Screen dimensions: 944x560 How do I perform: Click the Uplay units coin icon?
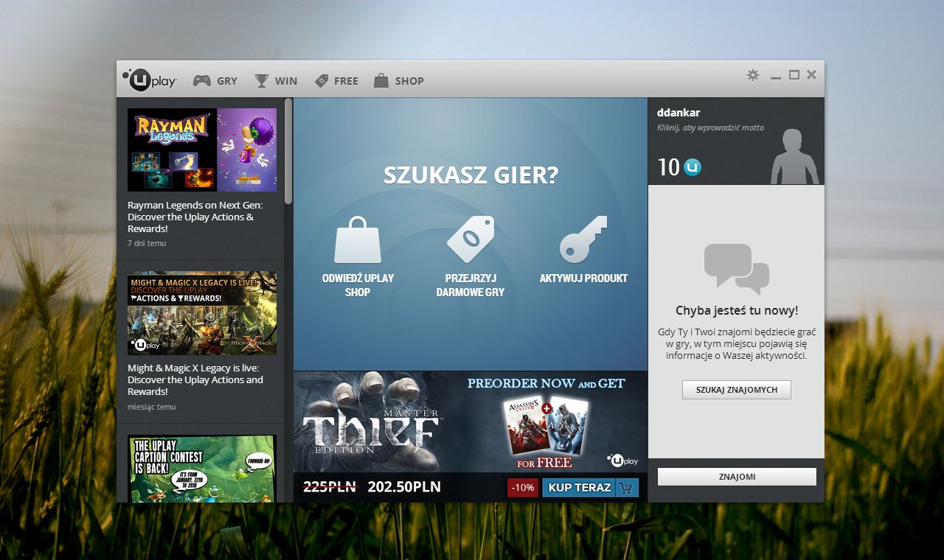[x=693, y=167]
